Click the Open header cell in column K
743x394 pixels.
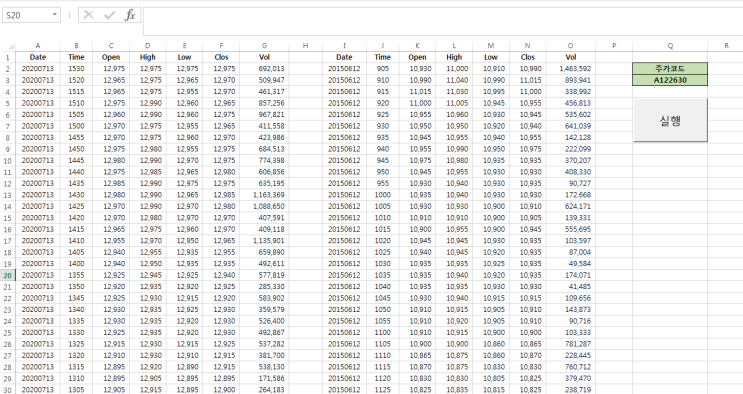click(x=417, y=57)
